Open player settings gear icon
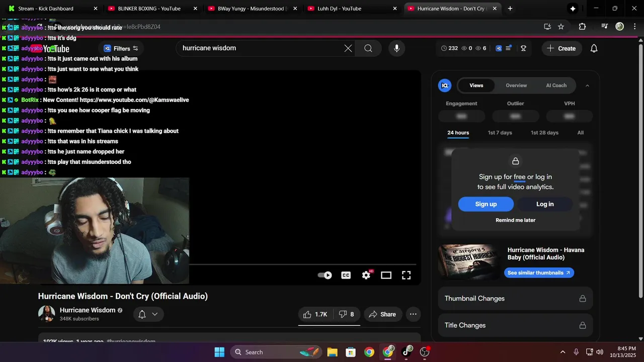 point(366,275)
